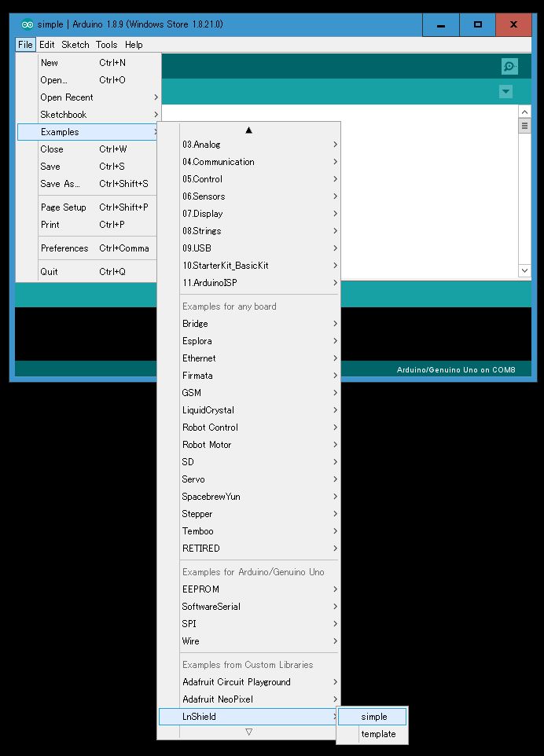Viewport: 544px width, 756px height.
Task: Open GSM library examples
Action: coord(249,393)
